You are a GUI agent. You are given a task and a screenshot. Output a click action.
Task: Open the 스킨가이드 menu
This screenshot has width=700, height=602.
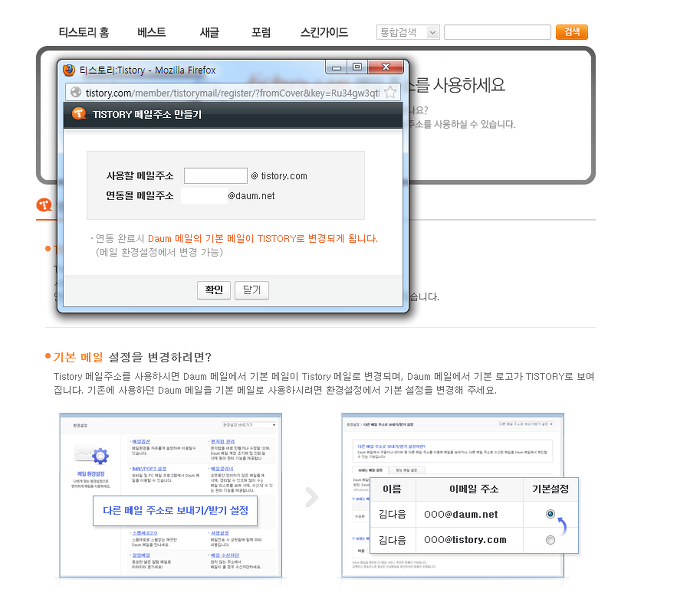324,32
